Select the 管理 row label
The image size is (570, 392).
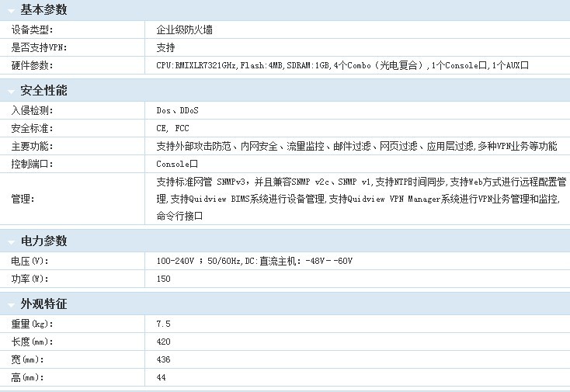(23, 199)
